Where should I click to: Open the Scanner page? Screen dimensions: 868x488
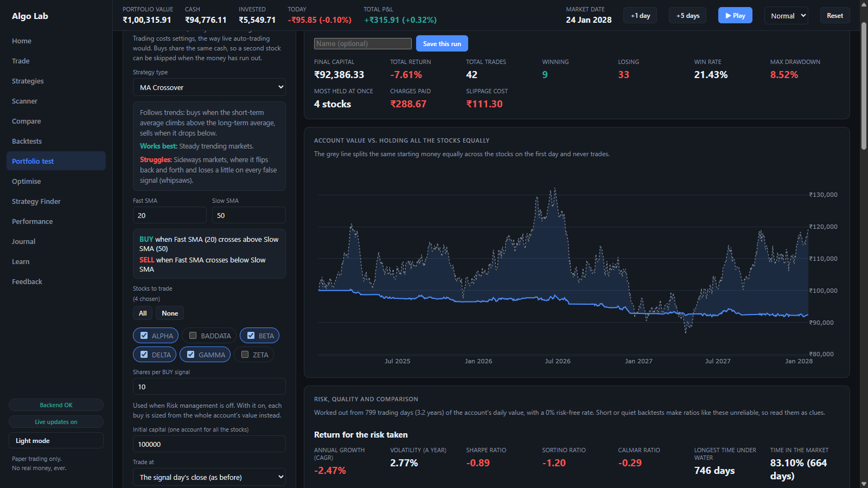point(56,101)
